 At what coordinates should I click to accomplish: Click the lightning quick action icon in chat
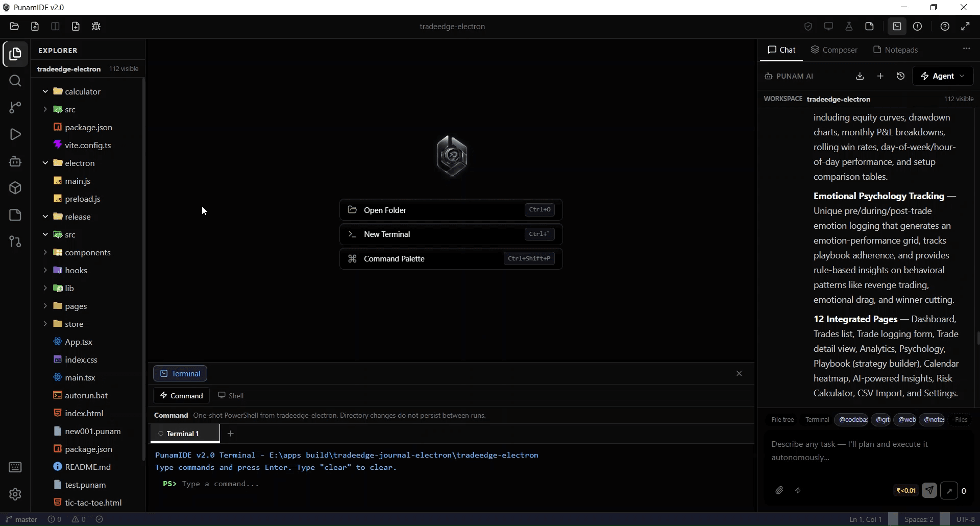pos(798,491)
